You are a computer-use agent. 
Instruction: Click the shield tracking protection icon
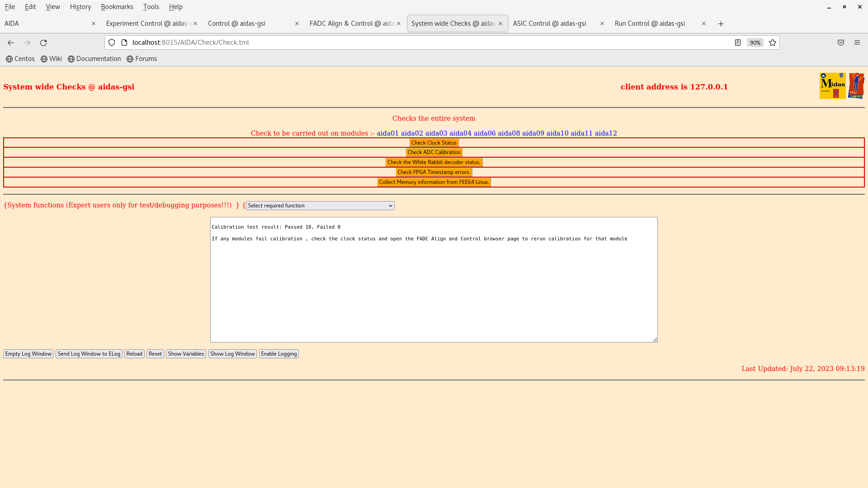coord(112,42)
